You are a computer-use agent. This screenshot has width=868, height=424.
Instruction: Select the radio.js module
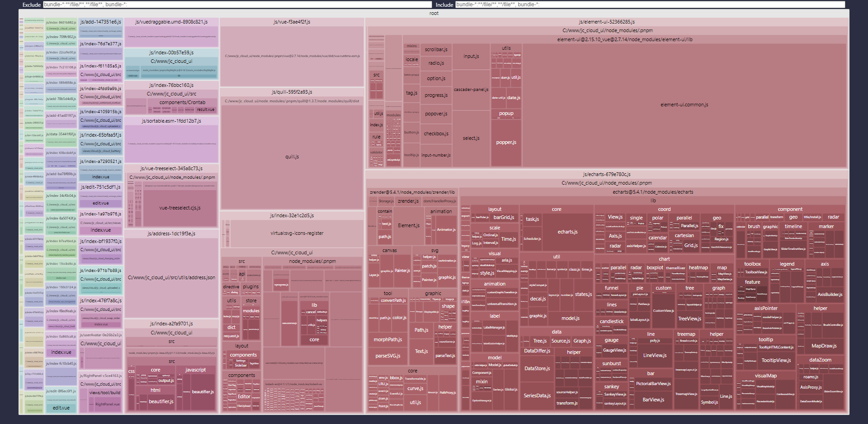point(436,63)
